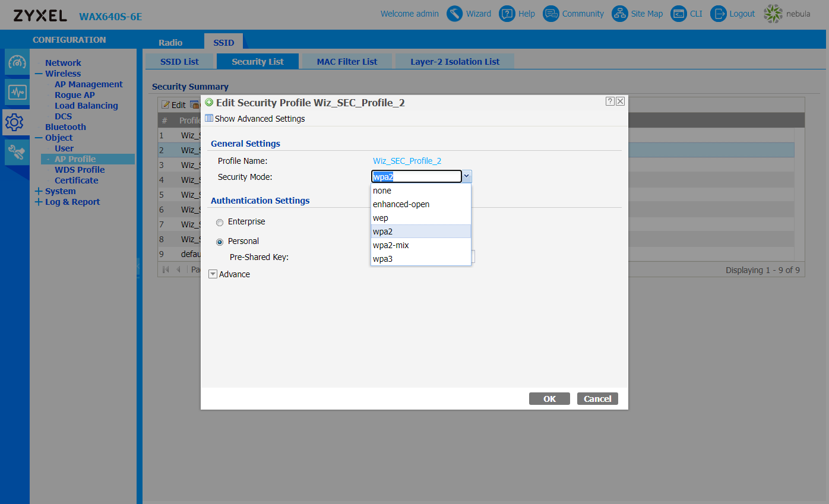Open WDS Profile in the tree
829x504 pixels.
tap(80, 170)
